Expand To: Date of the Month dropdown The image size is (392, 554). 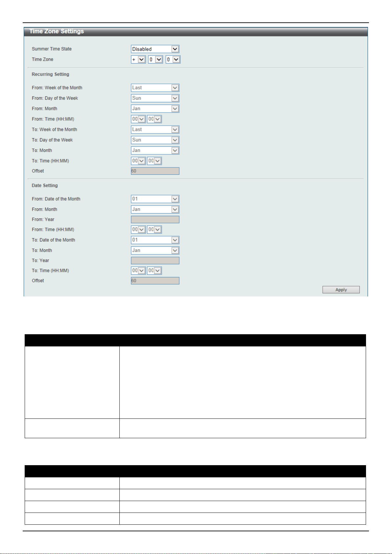click(x=155, y=240)
